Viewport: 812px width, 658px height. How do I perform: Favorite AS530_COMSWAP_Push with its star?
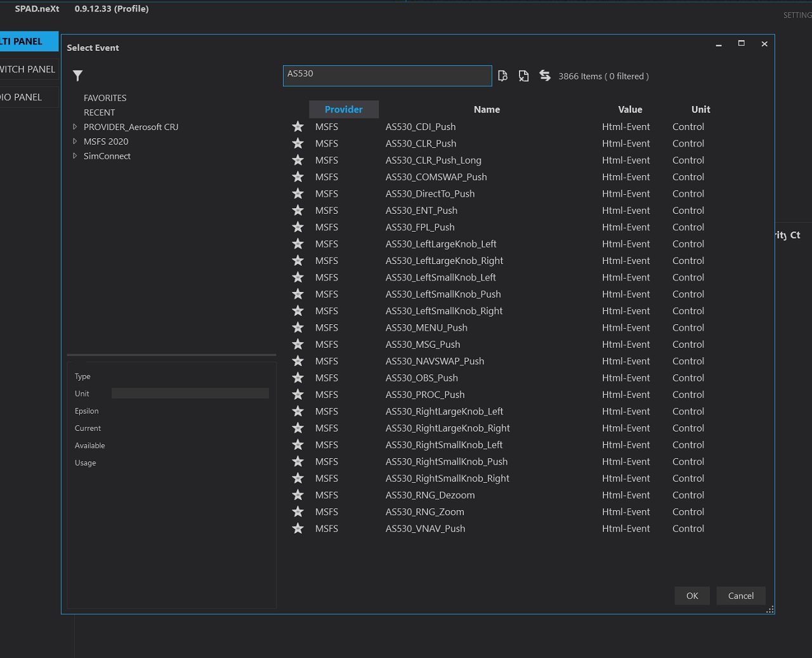(x=298, y=177)
